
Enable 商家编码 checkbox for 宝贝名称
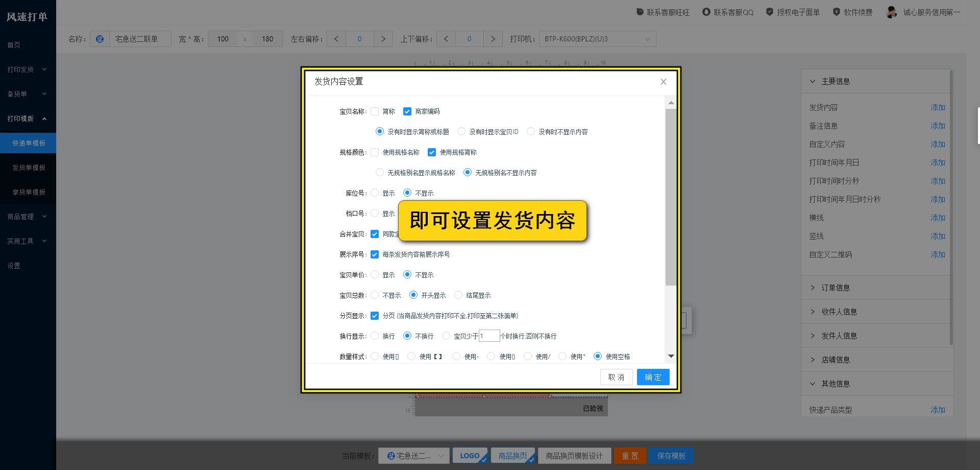(x=407, y=111)
